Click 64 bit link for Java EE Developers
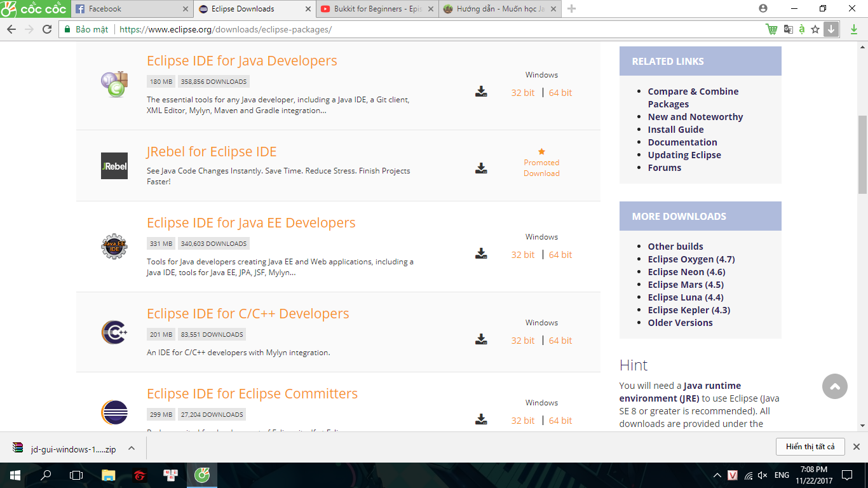Image resolution: width=868 pixels, height=488 pixels. click(560, 255)
